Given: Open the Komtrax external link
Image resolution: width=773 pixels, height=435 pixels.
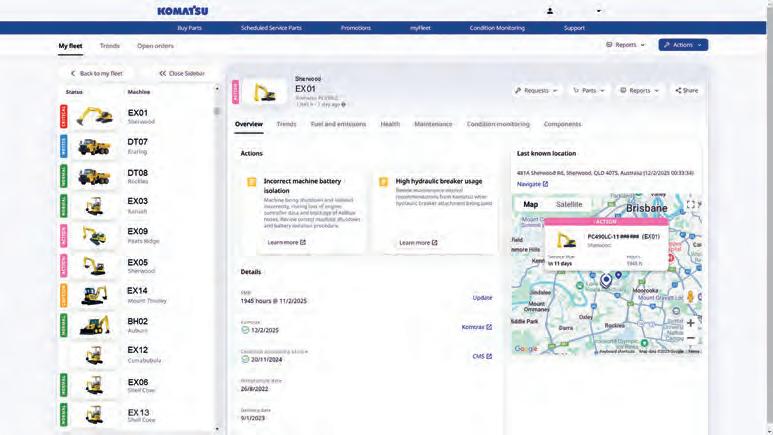Looking at the screenshot, I should [x=476, y=327].
